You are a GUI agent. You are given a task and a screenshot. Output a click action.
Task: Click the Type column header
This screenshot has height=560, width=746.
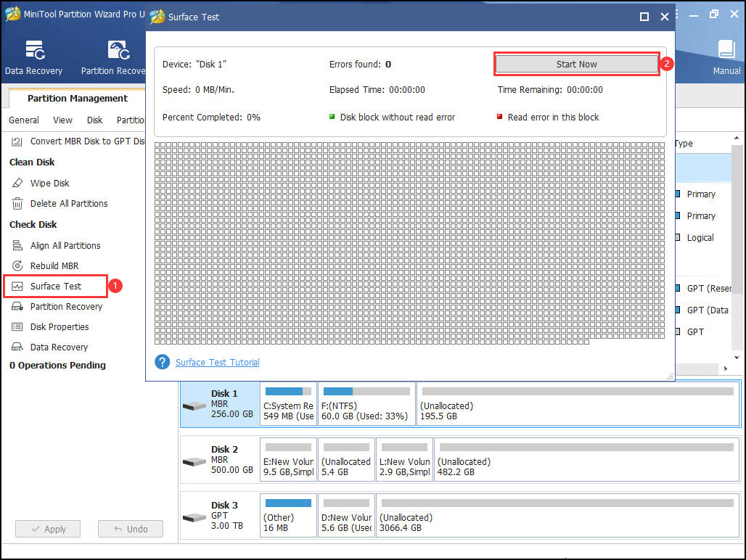pos(684,143)
